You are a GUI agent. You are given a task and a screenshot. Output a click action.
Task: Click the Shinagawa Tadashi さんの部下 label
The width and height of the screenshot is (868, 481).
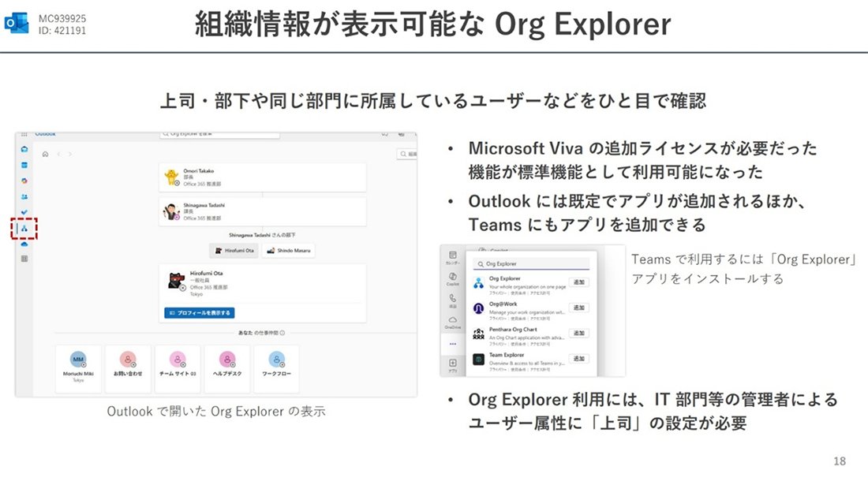click(x=263, y=235)
